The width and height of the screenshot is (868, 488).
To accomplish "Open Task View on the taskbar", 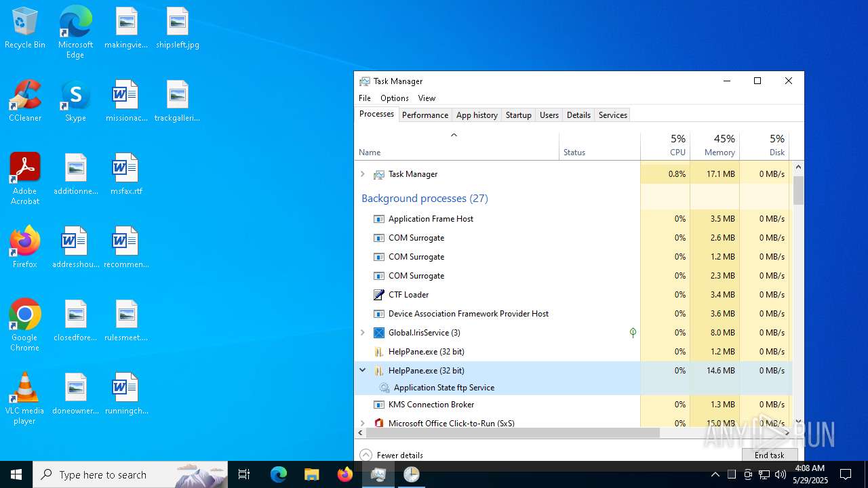I will coord(244,474).
